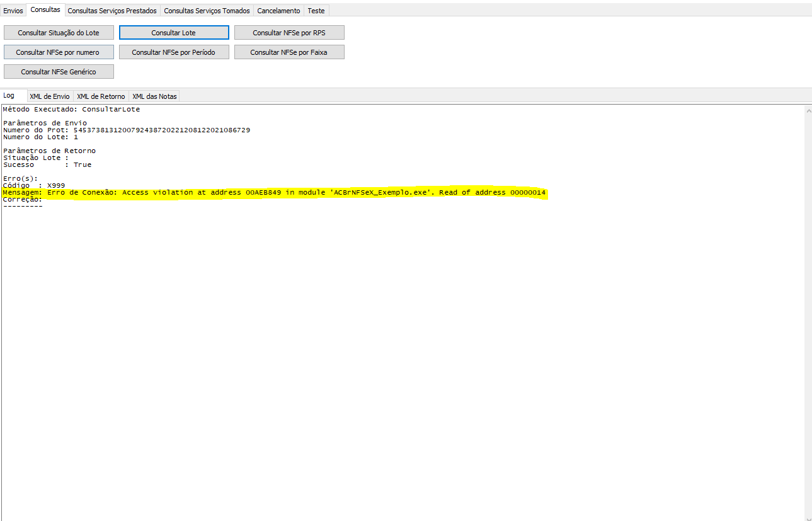
Task: Click the 'Numero do Lote: 1' line
Action: tap(40, 137)
